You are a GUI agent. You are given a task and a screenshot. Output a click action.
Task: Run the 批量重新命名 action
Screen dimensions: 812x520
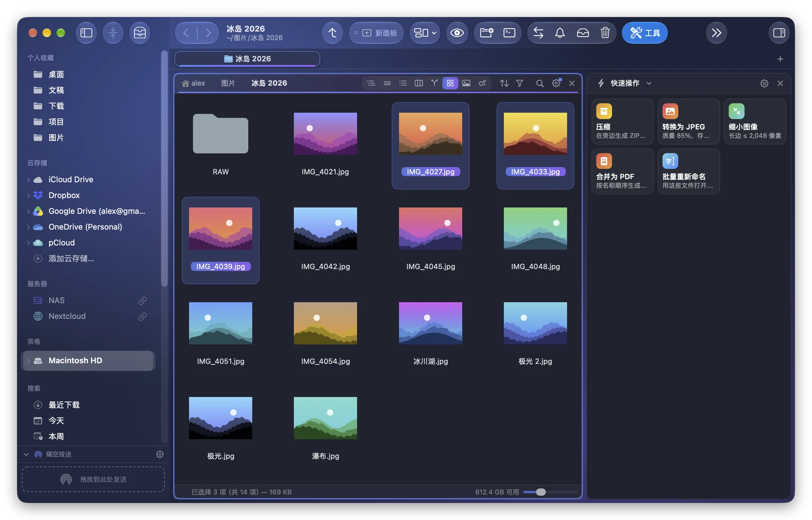pyautogui.click(x=689, y=171)
